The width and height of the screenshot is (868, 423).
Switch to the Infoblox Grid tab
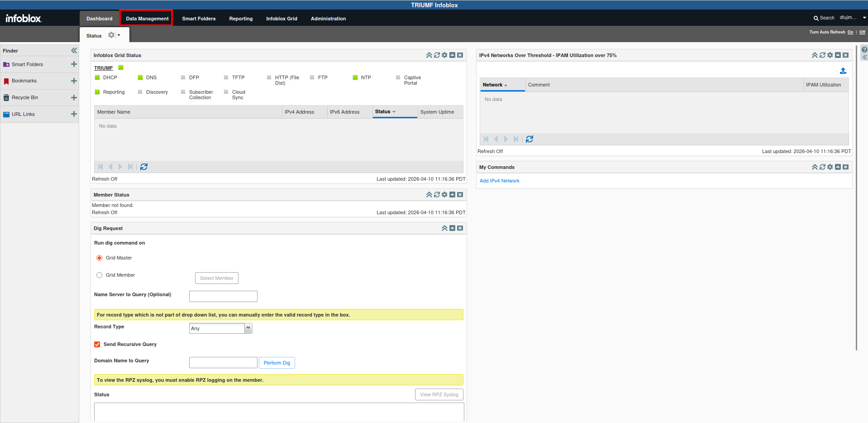(x=281, y=19)
